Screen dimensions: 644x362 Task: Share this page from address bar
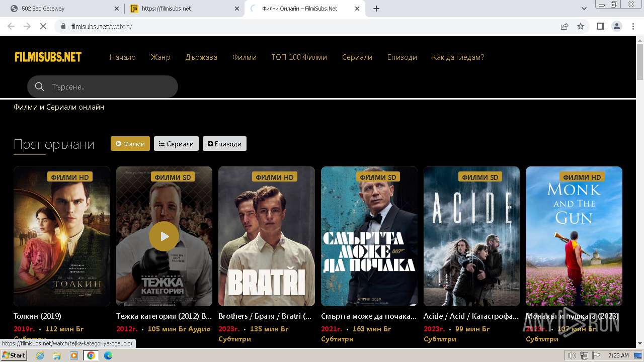click(x=565, y=26)
